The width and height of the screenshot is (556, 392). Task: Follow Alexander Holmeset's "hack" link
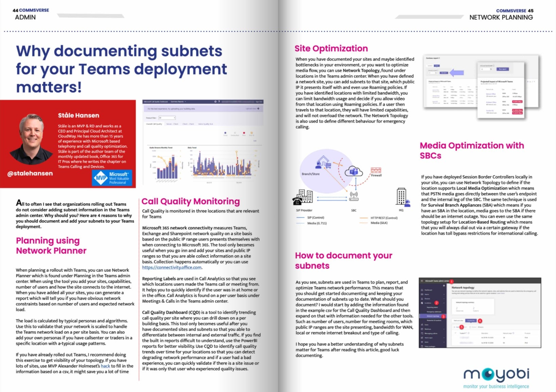point(105,366)
